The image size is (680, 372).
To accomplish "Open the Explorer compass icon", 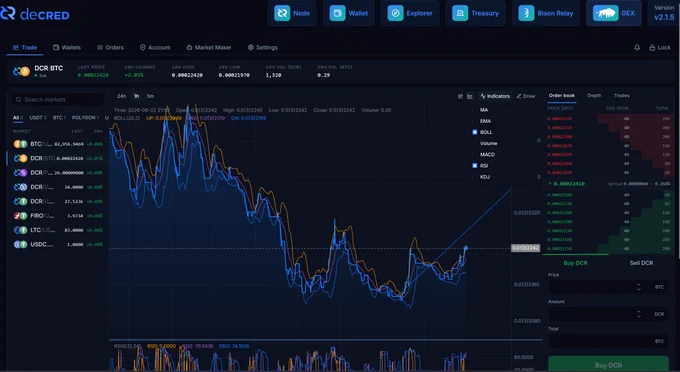I will click(396, 13).
